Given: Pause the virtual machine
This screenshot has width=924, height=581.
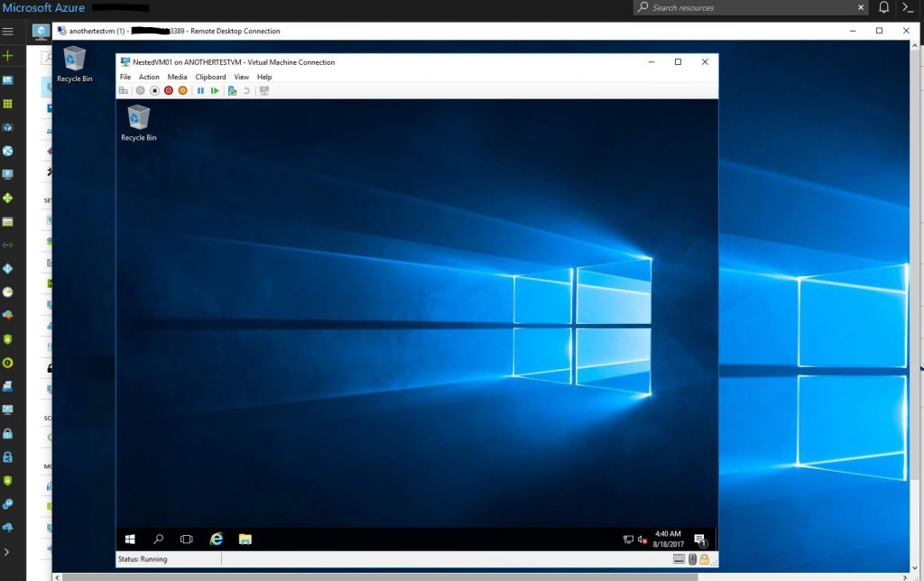Looking at the screenshot, I should point(200,90).
